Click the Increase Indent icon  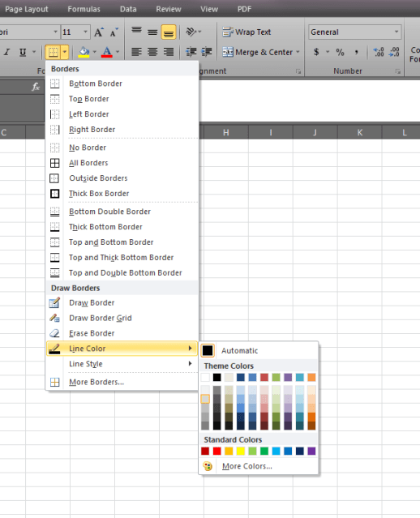(x=207, y=52)
